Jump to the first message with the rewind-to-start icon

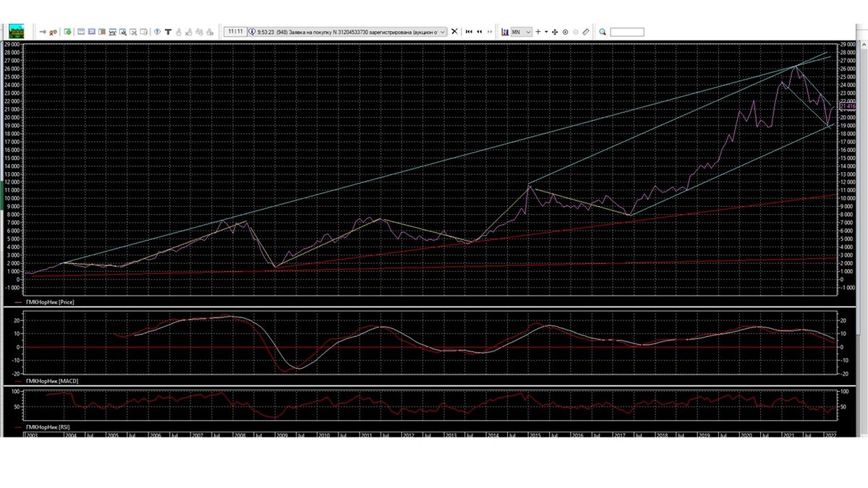point(469,32)
